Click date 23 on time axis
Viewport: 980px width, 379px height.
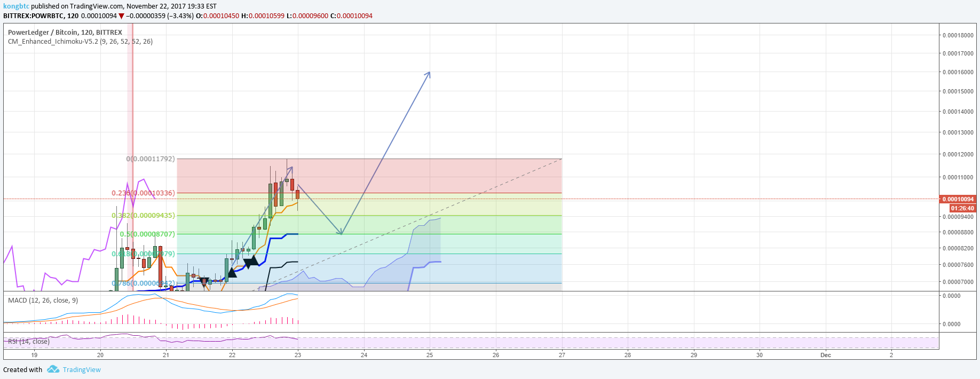coord(298,355)
